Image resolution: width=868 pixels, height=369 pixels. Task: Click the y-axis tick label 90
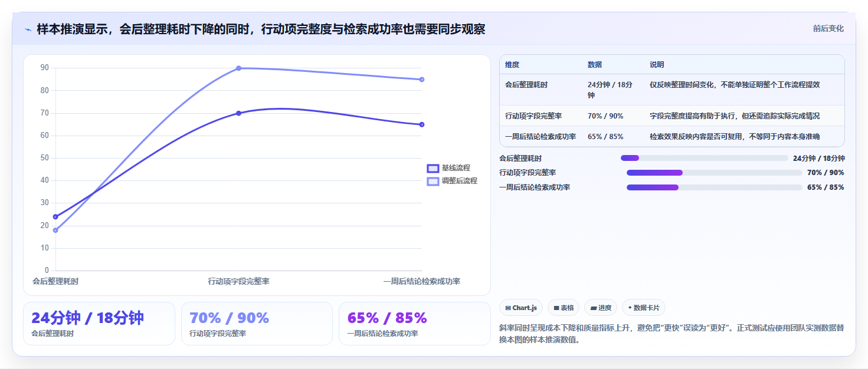pos(45,68)
